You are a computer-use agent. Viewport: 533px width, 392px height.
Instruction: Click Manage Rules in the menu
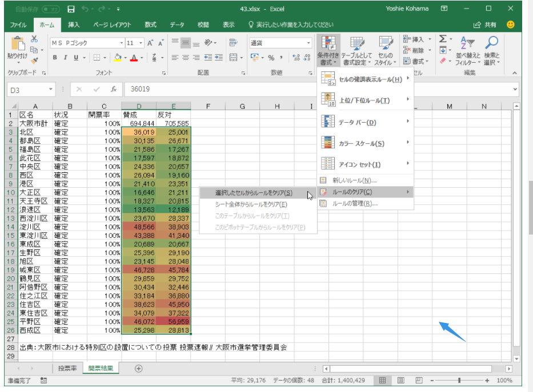(x=366, y=204)
